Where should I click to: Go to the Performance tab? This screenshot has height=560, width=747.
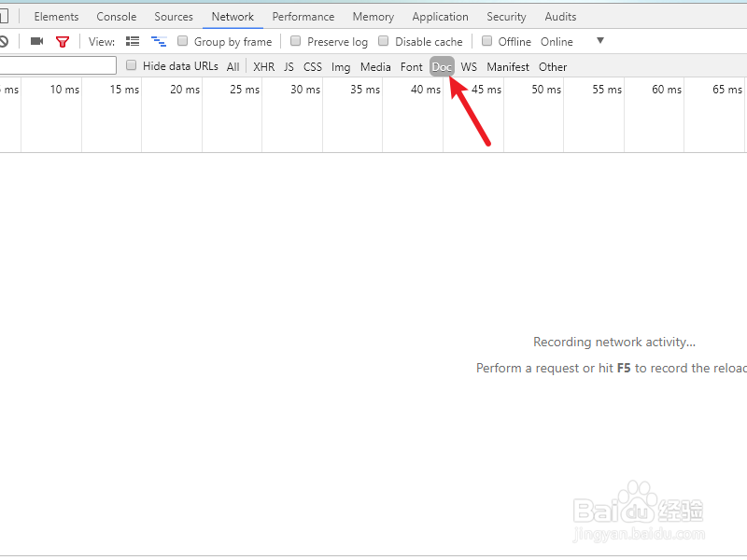coord(303,17)
